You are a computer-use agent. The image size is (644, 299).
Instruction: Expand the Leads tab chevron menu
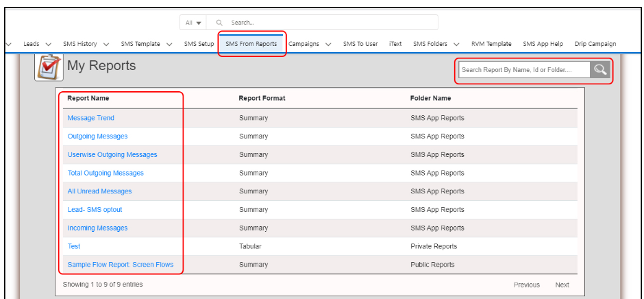[48, 44]
